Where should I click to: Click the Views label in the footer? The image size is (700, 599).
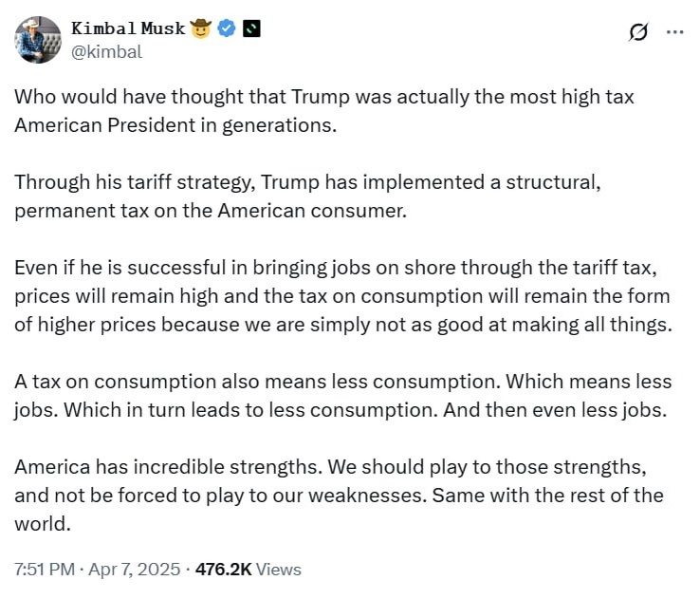[x=278, y=570]
